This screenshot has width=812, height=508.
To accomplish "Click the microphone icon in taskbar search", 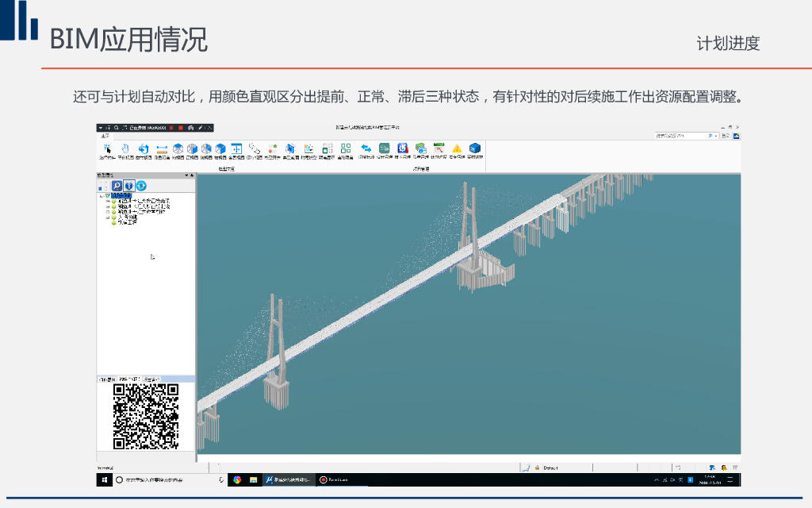I will click(221, 480).
